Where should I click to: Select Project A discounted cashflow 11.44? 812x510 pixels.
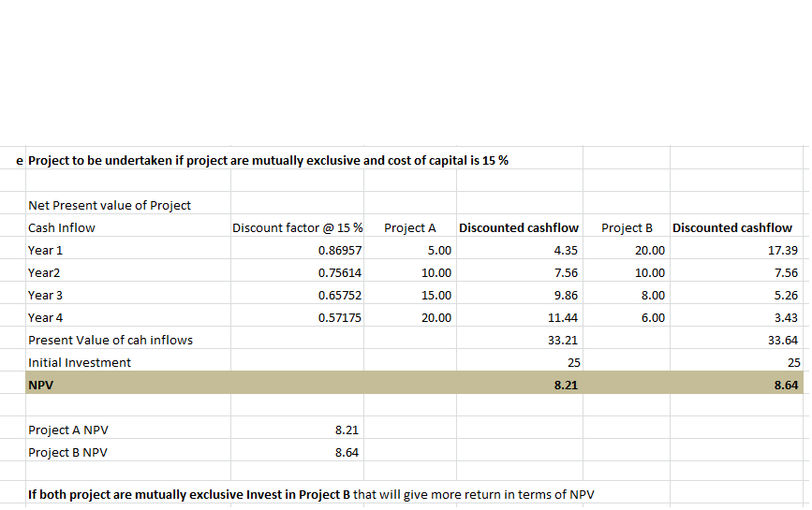tap(565, 317)
